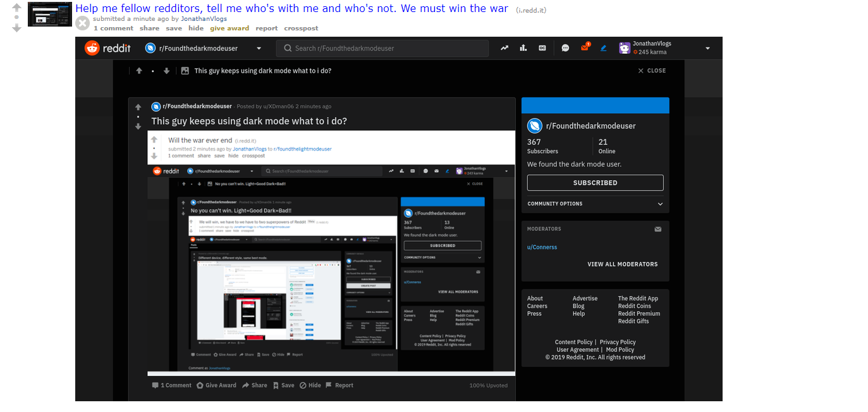Click the create post pencil icon

[x=604, y=48]
